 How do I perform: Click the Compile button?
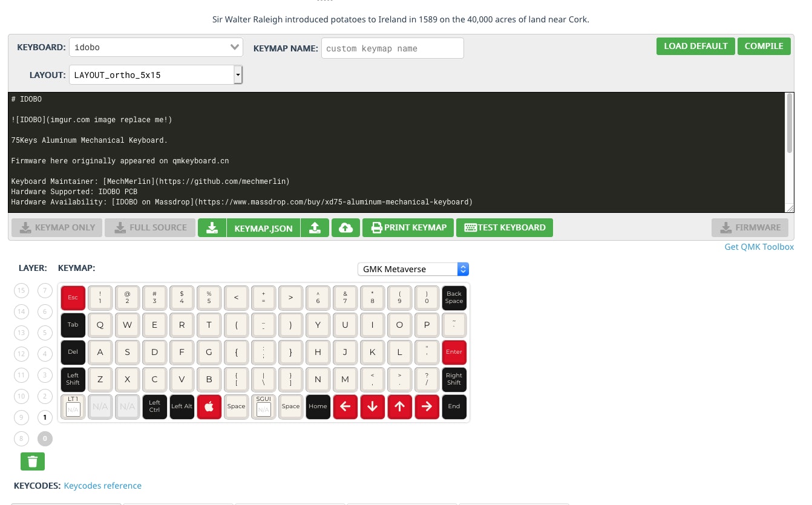[764, 46]
